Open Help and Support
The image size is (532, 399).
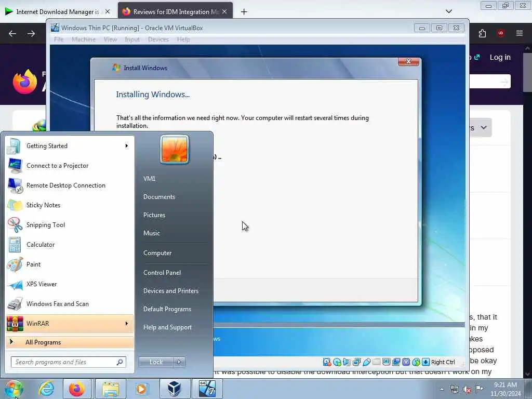pos(167,327)
